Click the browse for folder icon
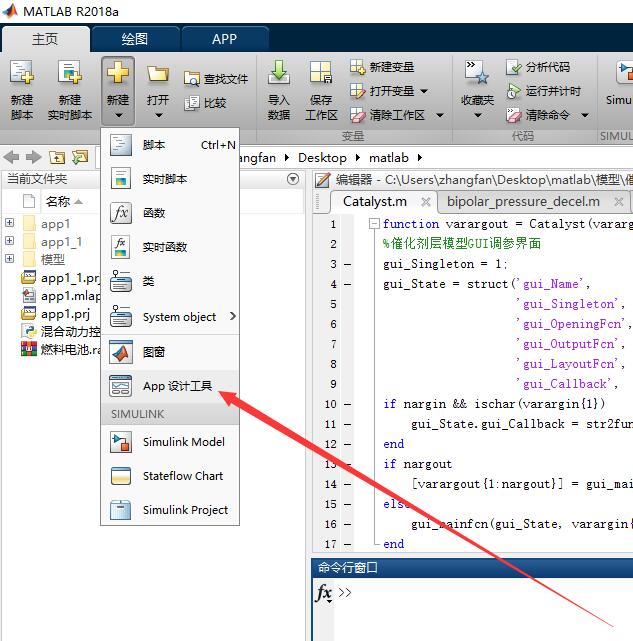The width and height of the screenshot is (633, 641). (80, 157)
